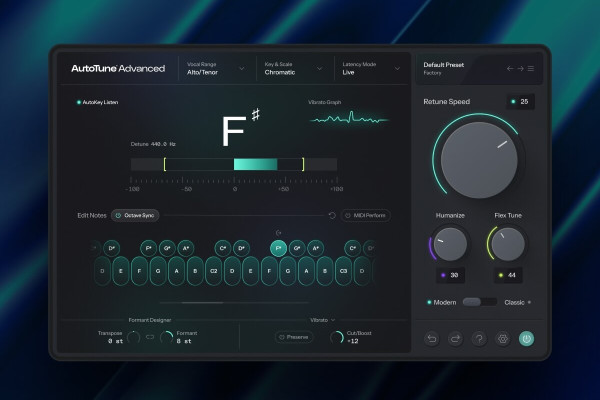The height and width of the screenshot is (400, 600).
Task: Select the Classic mode label
Action: pos(514,302)
